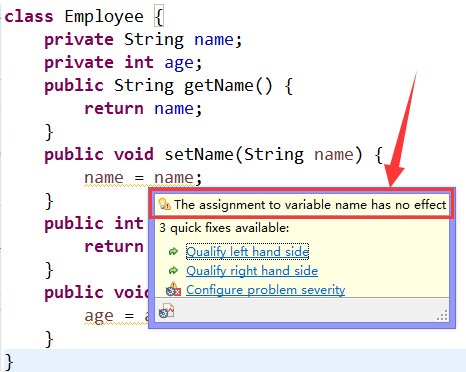
Task: Click the 'private int age;' field line
Action: [123, 63]
